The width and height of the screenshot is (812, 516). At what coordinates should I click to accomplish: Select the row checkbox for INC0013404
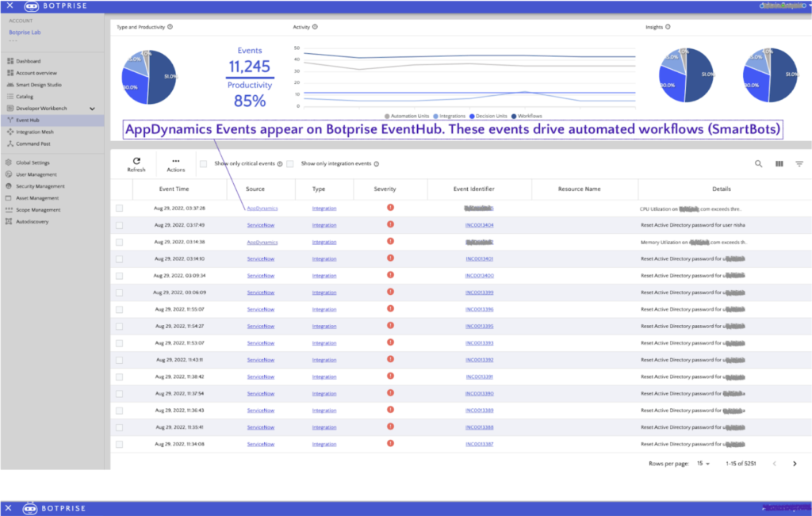point(120,225)
